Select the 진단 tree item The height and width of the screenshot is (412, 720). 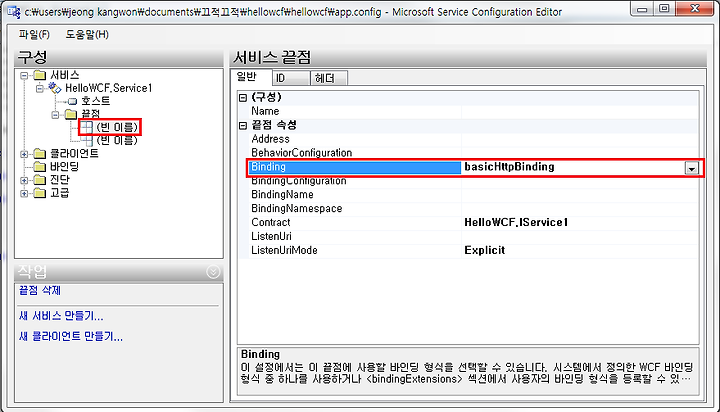pyautogui.click(x=60, y=180)
